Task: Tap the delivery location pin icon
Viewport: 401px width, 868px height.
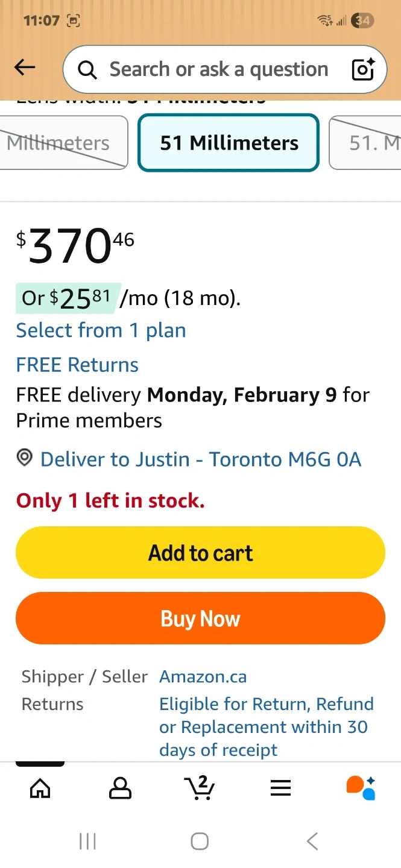Action: [24, 459]
